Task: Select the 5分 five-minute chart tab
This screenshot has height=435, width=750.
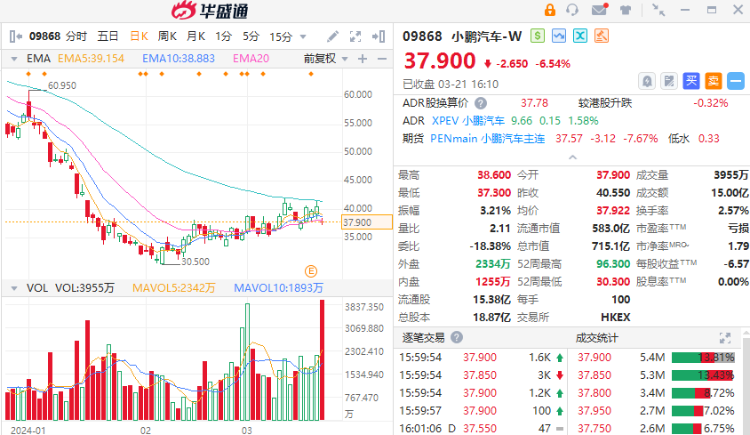Action: point(251,36)
